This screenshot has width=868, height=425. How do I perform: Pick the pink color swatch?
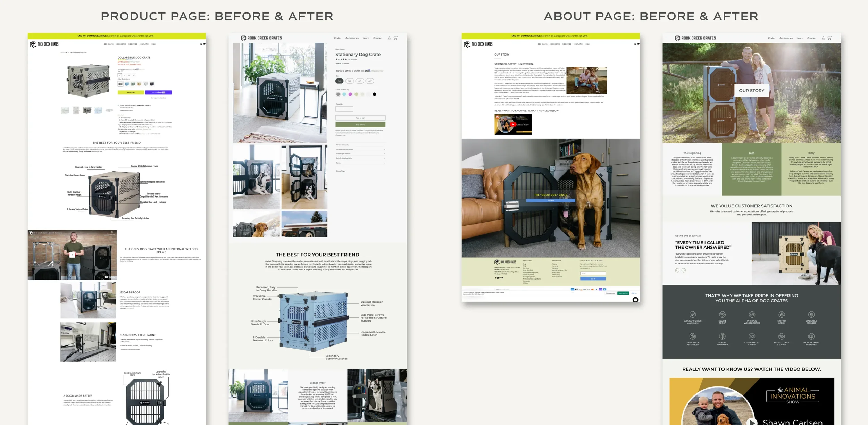point(350,94)
